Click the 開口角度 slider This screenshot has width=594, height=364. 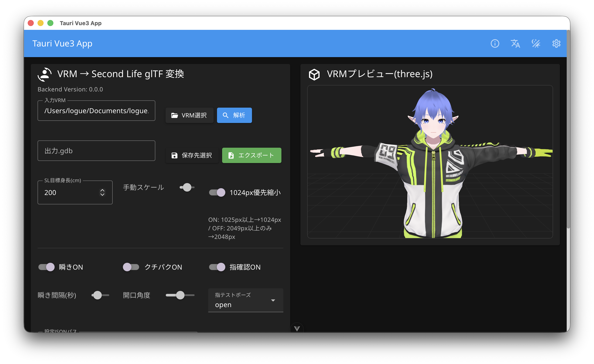coord(180,295)
